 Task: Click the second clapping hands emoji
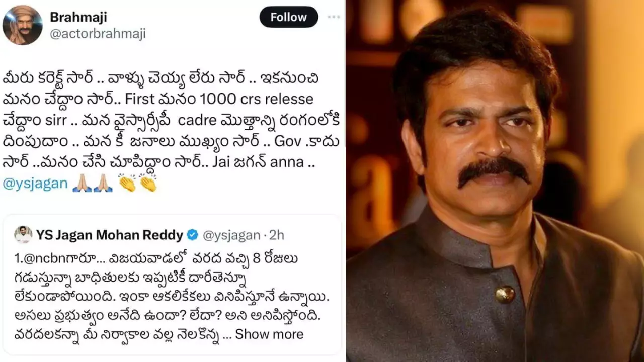(148, 184)
